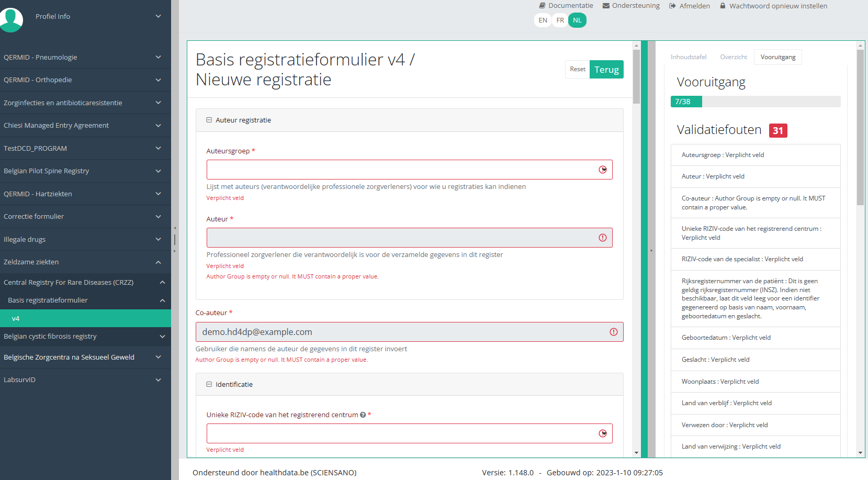The image size is (868, 480).
Task: Open the Inhoudstafel tab
Action: pyautogui.click(x=688, y=57)
